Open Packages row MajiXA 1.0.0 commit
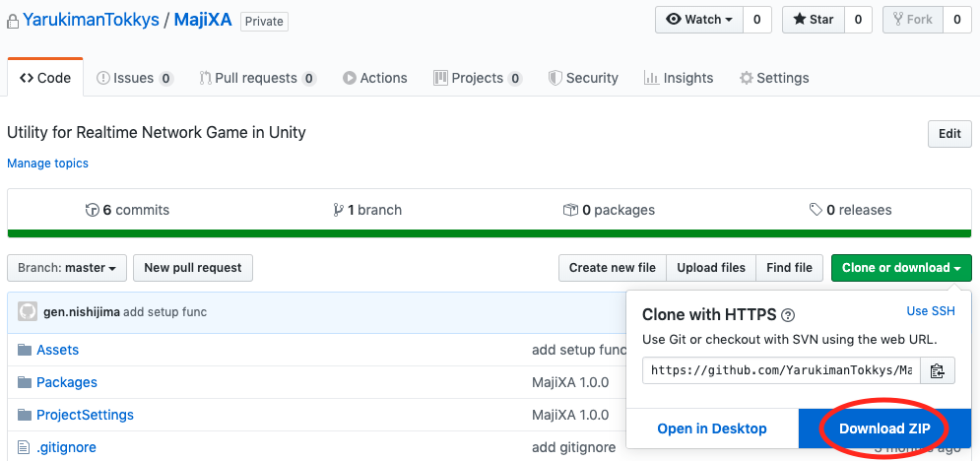 click(x=570, y=382)
